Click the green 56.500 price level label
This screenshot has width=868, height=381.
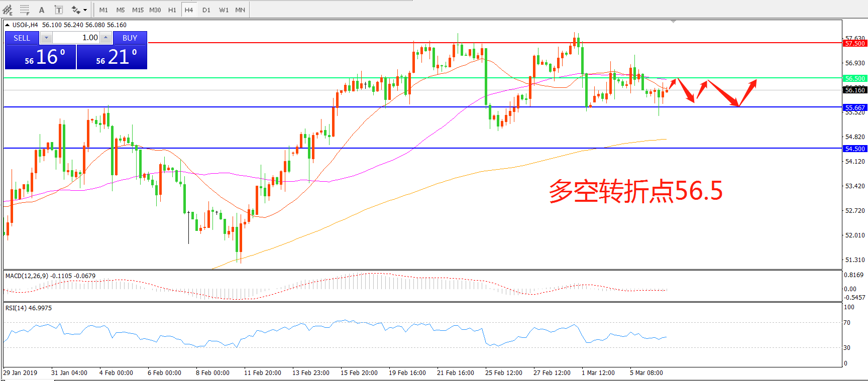pos(854,78)
